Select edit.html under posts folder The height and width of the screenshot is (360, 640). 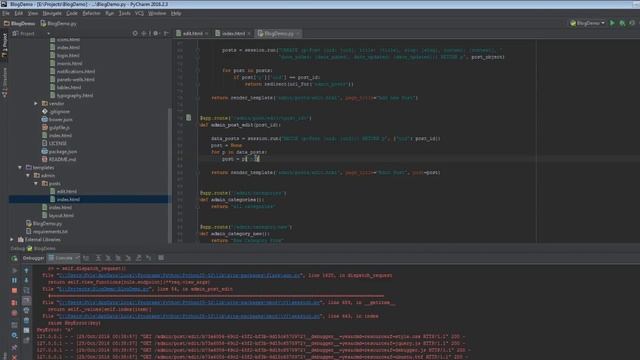pyautogui.click(x=63, y=191)
